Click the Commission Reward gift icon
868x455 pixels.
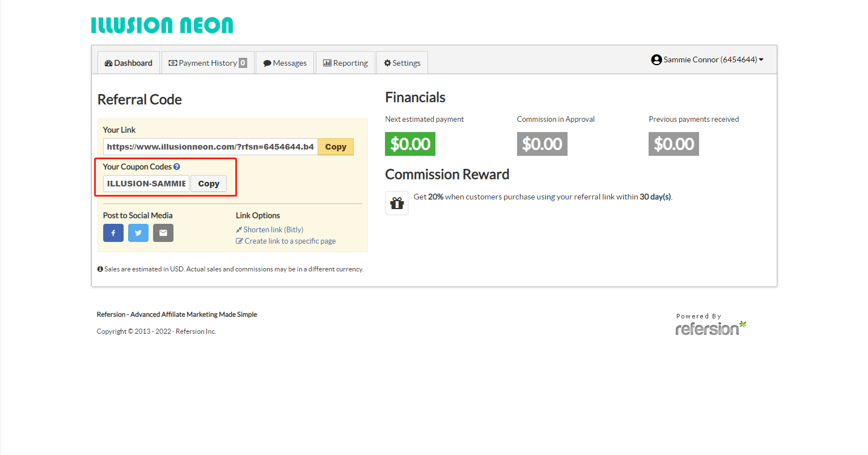[397, 203]
